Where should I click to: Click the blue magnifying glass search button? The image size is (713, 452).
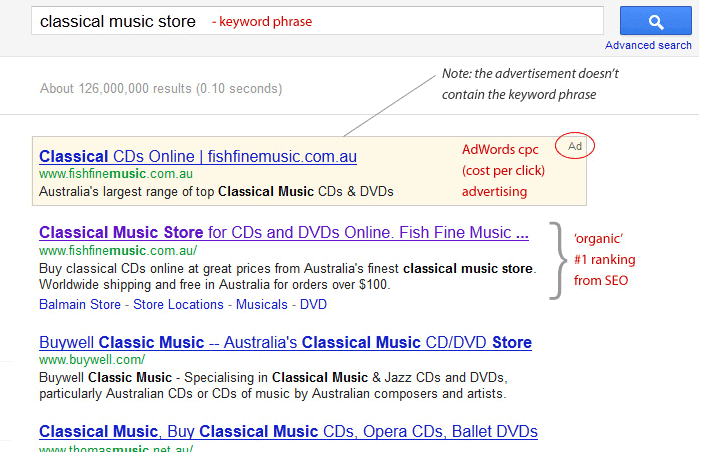click(x=656, y=20)
